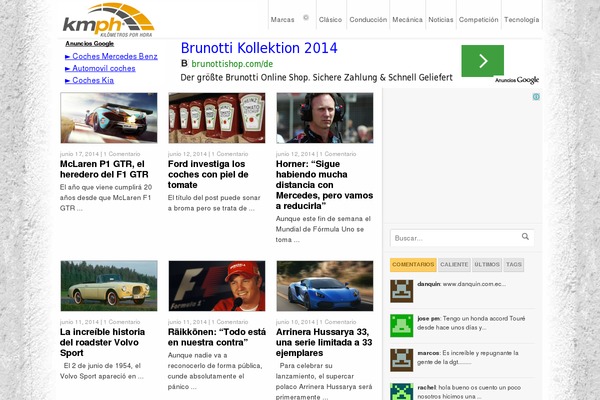Open the Volvo Sport roadster thumbnail
The image size is (600, 400).
point(109,286)
